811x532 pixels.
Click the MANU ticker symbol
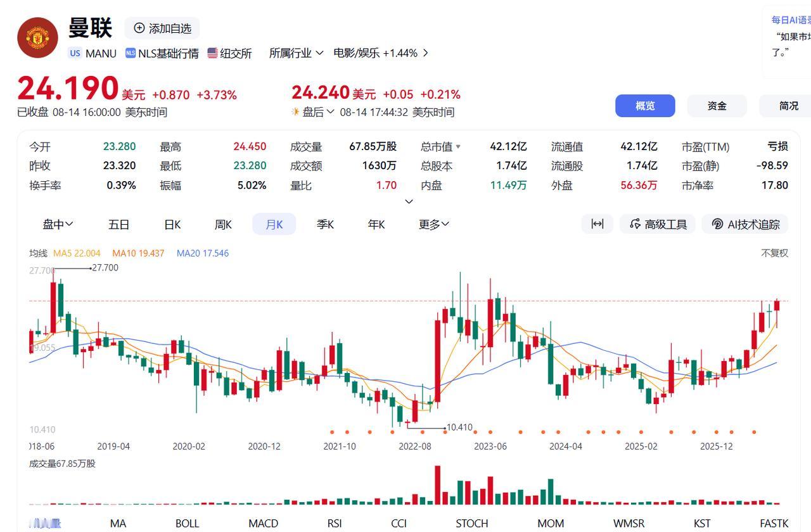click(x=101, y=53)
